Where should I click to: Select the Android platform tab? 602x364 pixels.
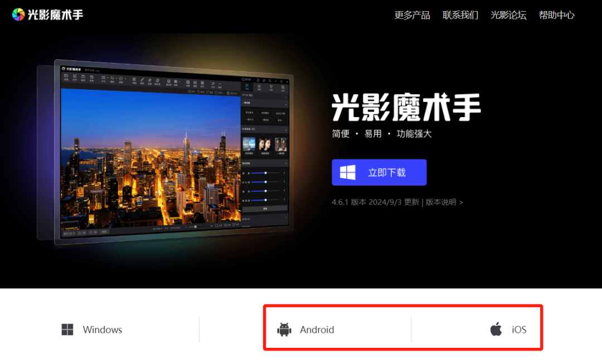305,329
